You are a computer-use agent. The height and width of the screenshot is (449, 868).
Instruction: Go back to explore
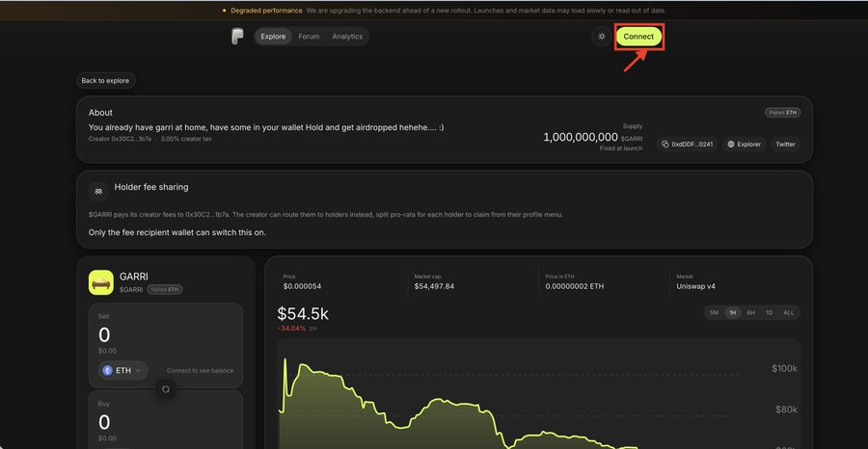click(x=105, y=81)
